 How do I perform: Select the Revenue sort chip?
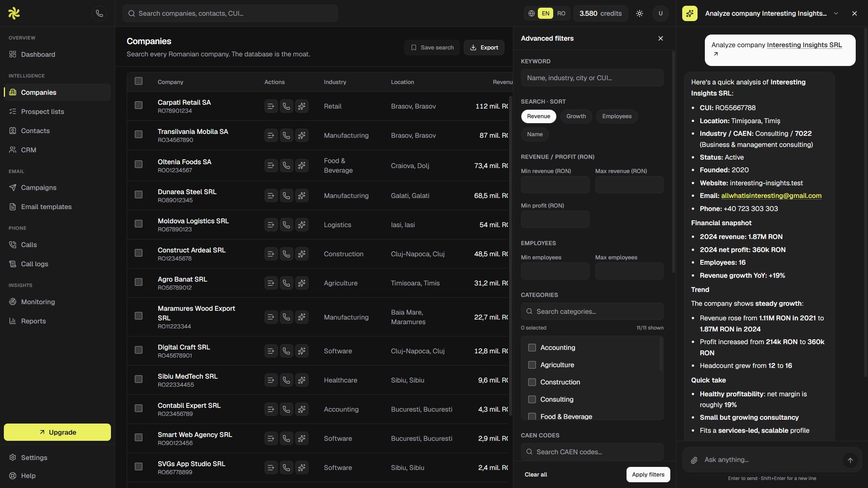(x=538, y=116)
